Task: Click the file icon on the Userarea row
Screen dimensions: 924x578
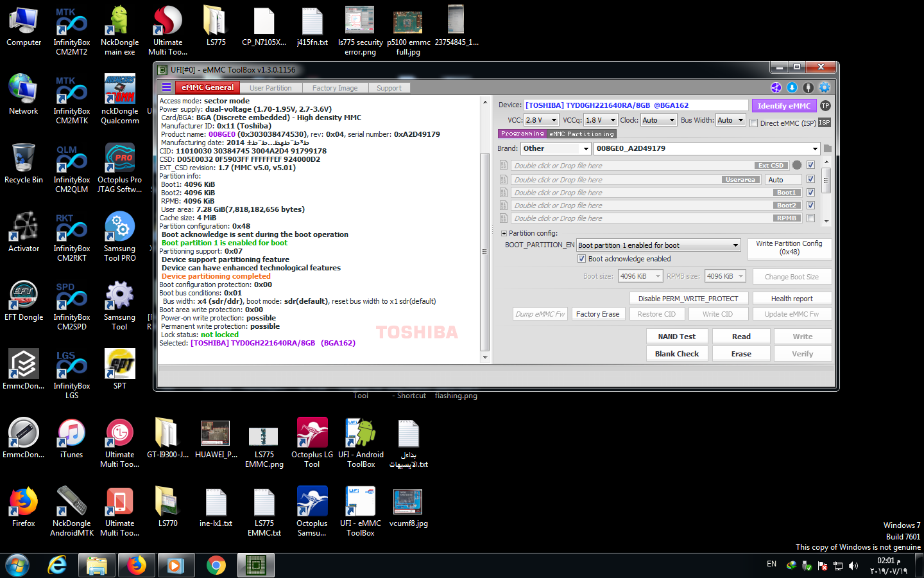Action: (504, 179)
